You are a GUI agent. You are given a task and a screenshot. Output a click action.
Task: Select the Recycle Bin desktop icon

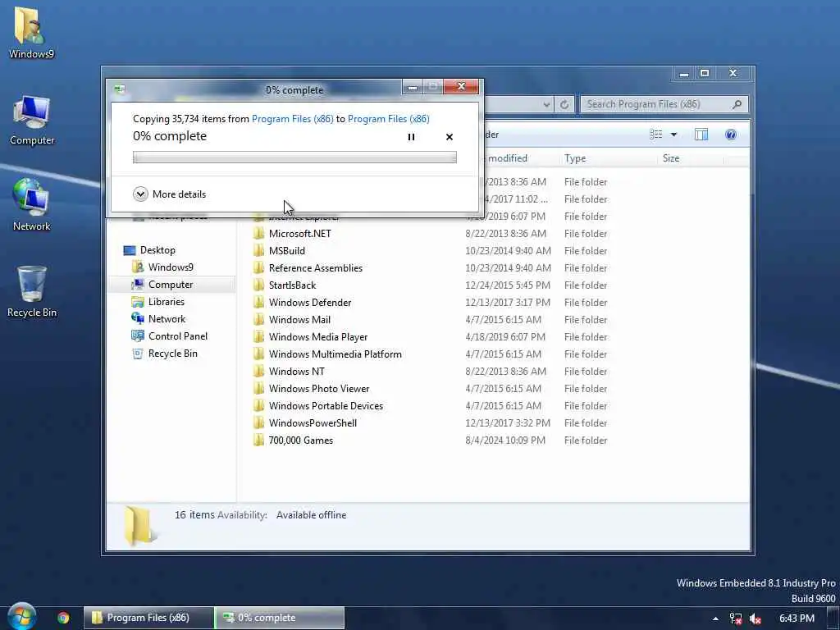click(x=32, y=292)
